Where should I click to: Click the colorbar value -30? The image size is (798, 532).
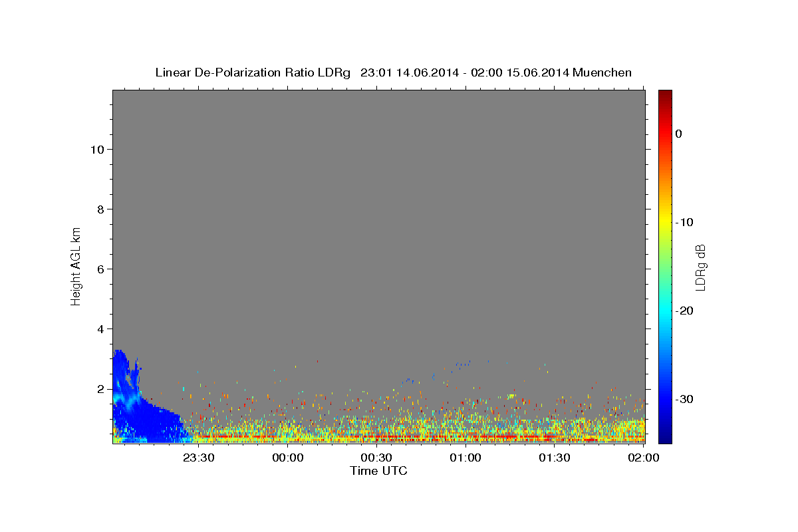[x=684, y=399]
